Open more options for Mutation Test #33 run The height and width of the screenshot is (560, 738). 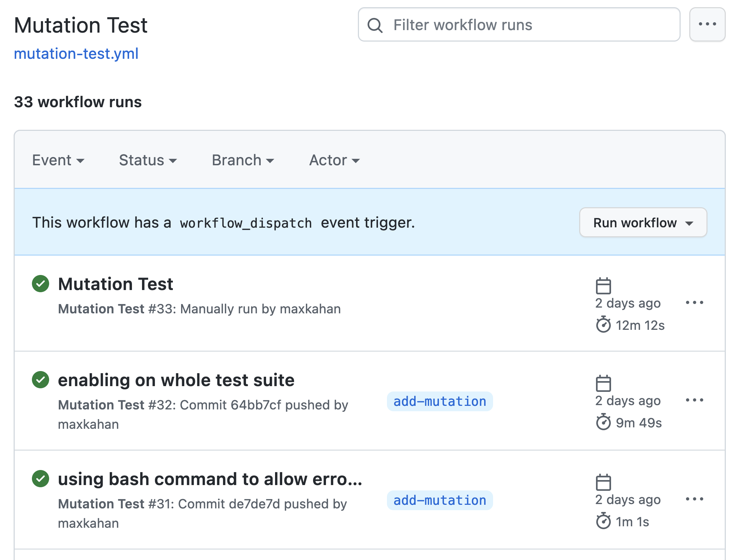pyautogui.click(x=695, y=303)
